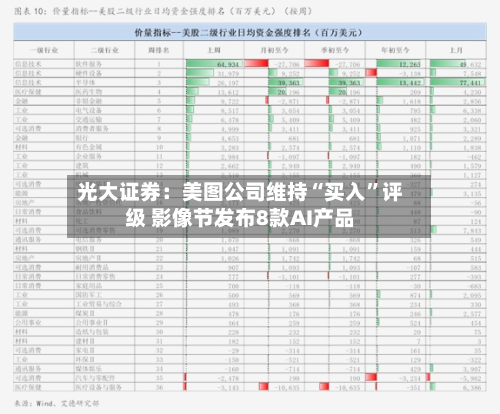The height and width of the screenshot is (414, 500).
Task: Click the 上周 value 26,197 for 半导体
Action: click(x=228, y=83)
